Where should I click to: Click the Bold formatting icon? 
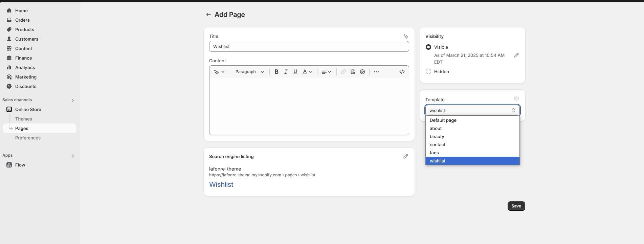click(x=276, y=72)
